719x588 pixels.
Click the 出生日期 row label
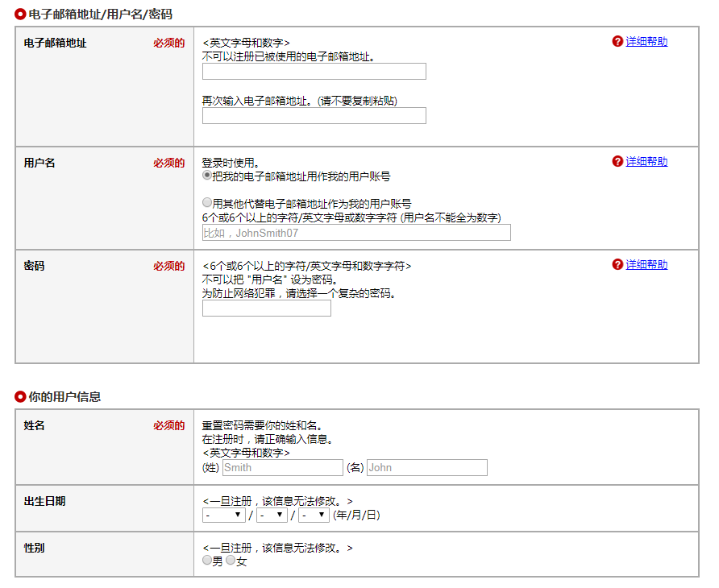[44, 501]
